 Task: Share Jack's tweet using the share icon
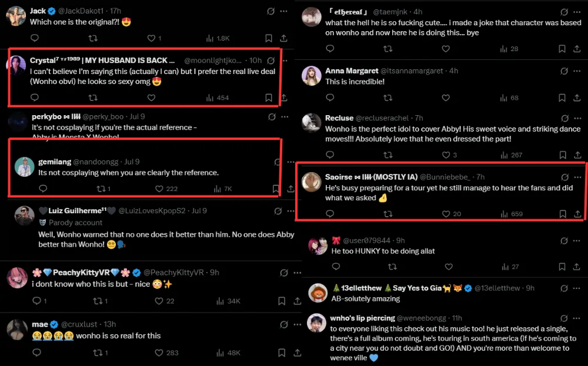pyautogui.click(x=284, y=39)
